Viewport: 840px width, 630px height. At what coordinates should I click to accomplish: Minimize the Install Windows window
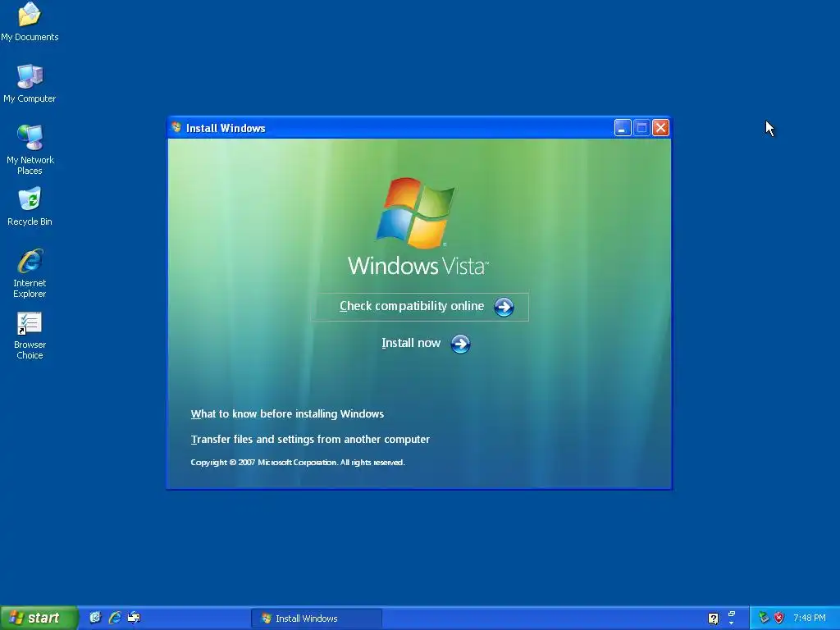622,127
